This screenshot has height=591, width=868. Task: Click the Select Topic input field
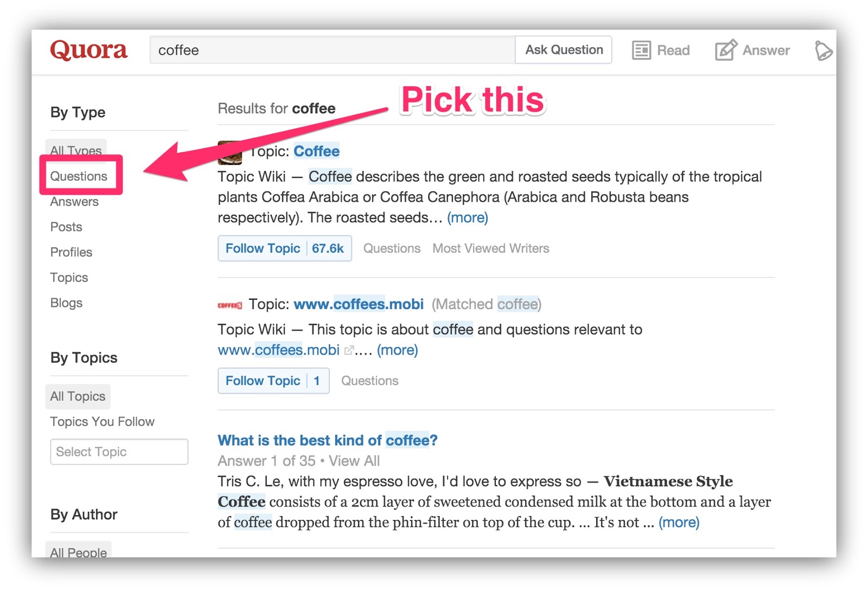pos(119,452)
